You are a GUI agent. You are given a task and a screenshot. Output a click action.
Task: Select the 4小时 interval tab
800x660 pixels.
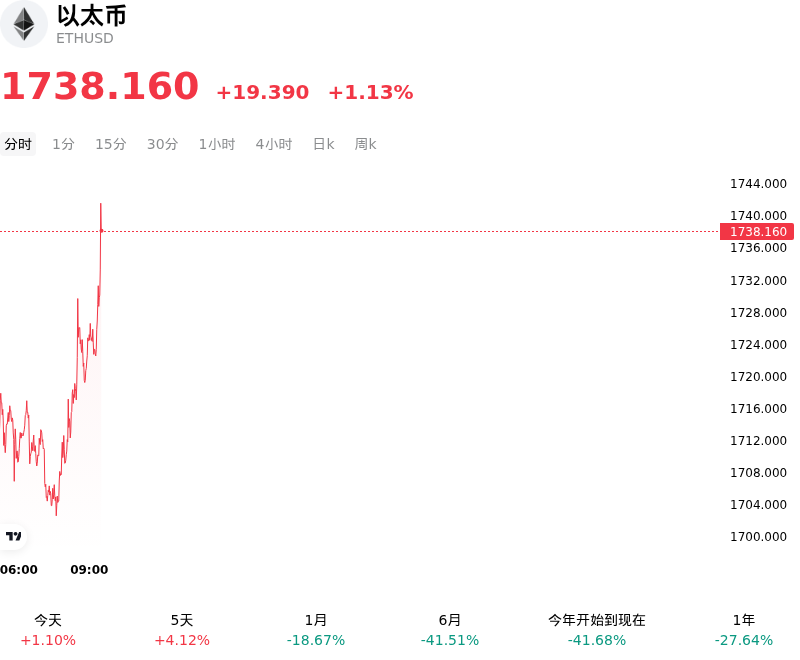tap(273, 144)
